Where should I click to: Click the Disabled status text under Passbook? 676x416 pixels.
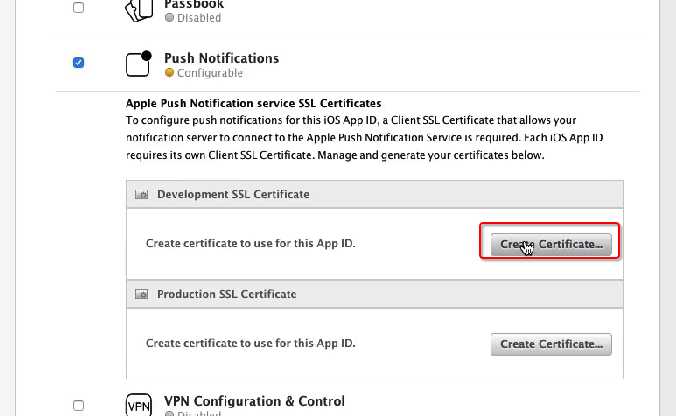pyautogui.click(x=199, y=18)
